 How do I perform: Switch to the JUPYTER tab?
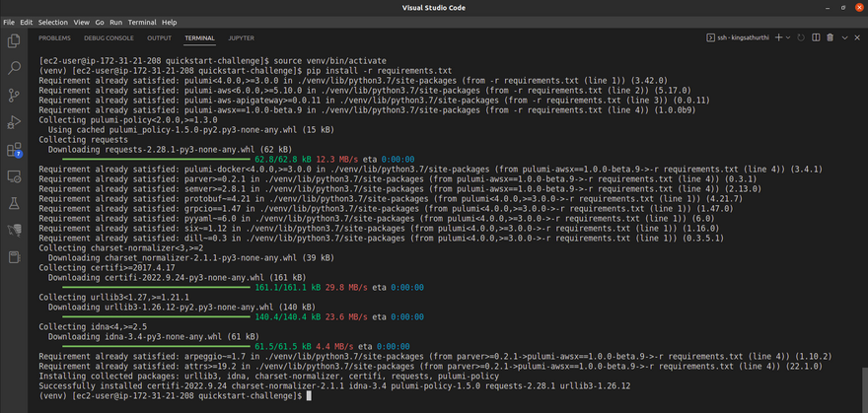(242, 37)
